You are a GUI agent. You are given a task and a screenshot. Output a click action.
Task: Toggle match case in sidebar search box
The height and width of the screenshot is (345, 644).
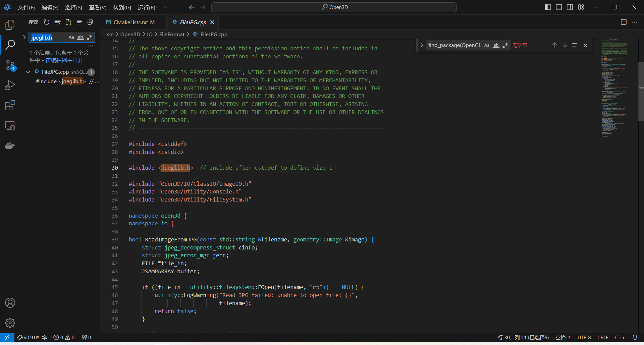click(71, 37)
